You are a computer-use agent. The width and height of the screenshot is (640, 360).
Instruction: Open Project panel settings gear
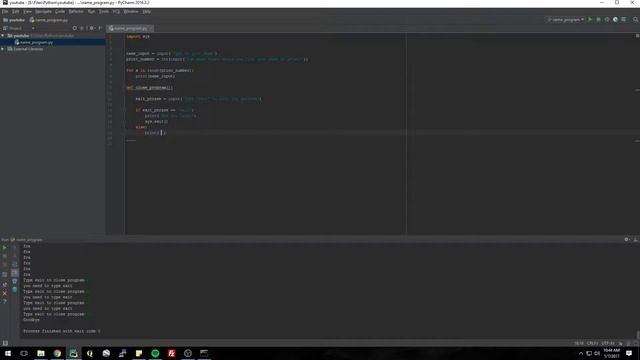[x=92, y=28]
